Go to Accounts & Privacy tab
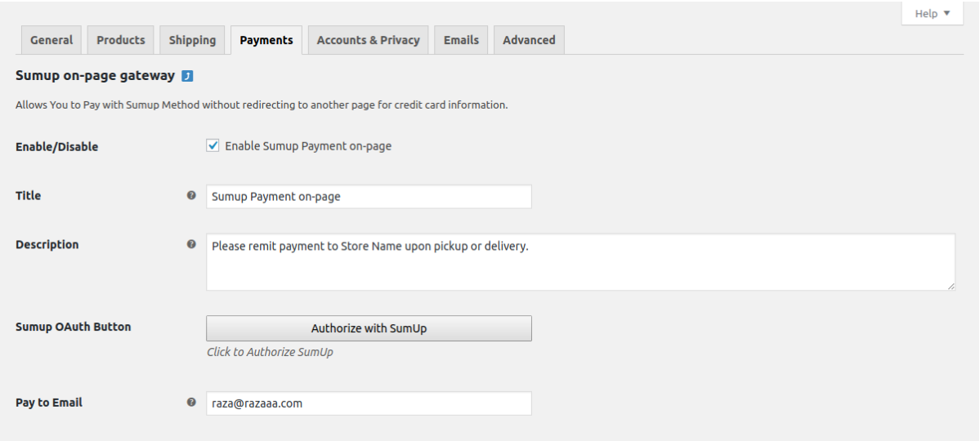The height and width of the screenshot is (441, 980). click(368, 40)
